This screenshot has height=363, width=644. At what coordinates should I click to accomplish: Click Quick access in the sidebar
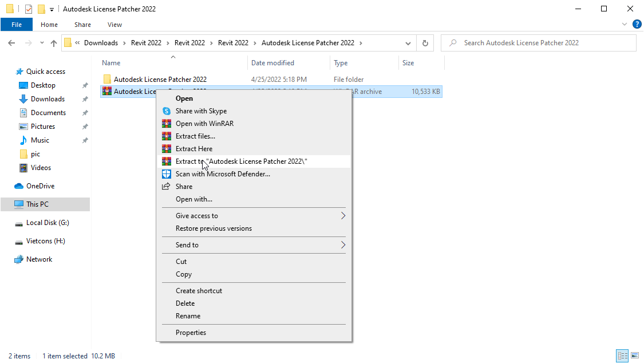46,72
